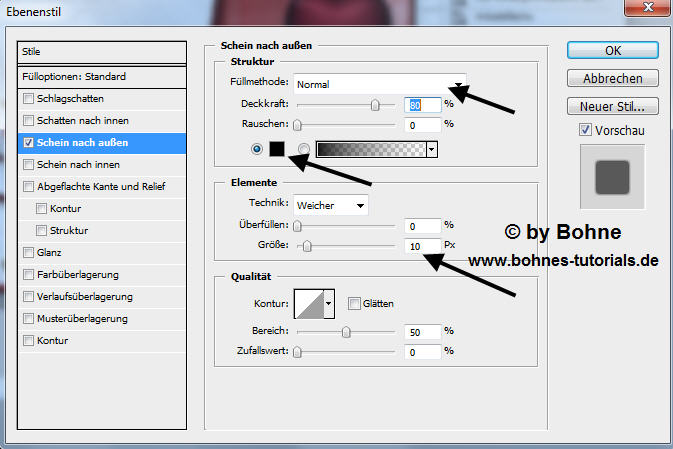
Task: Click the Deckkraft slider handle
Action: [375, 103]
